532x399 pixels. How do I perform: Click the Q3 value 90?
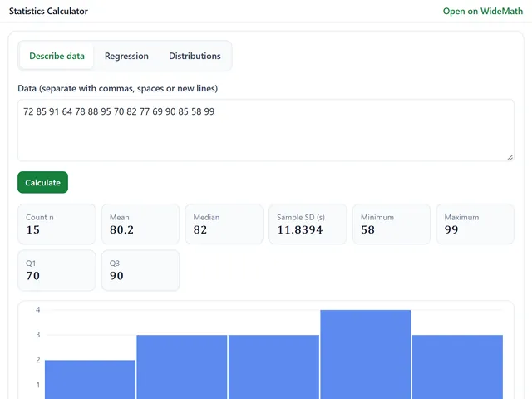[x=116, y=276]
